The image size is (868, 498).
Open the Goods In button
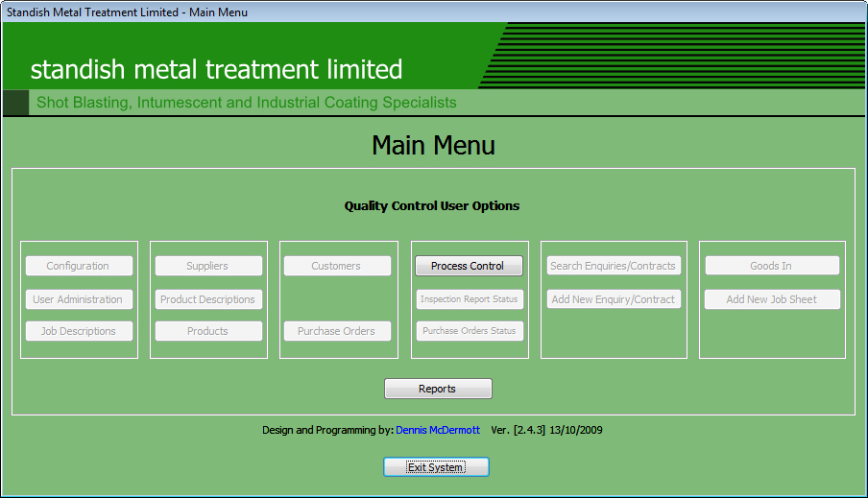tap(772, 266)
